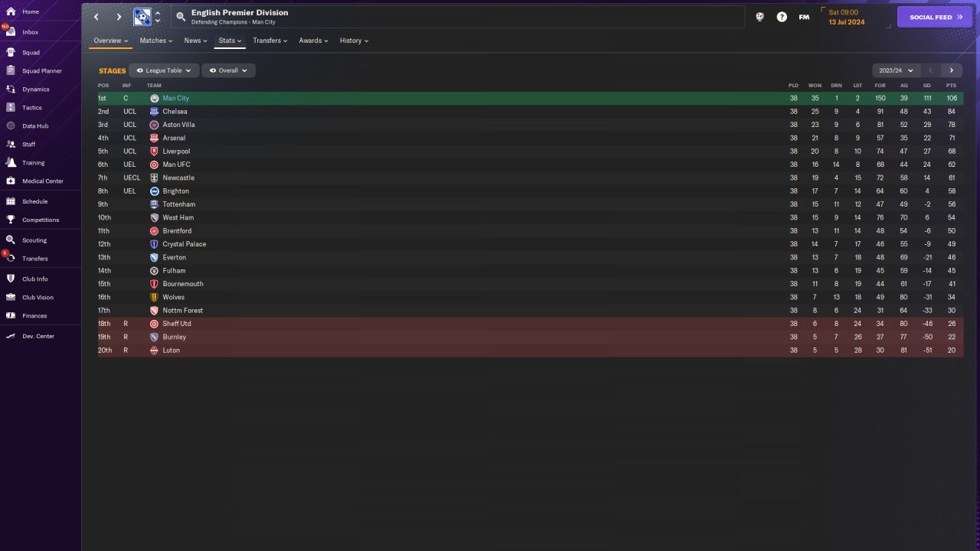
Task: Expand the History tab menu
Action: tap(354, 41)
